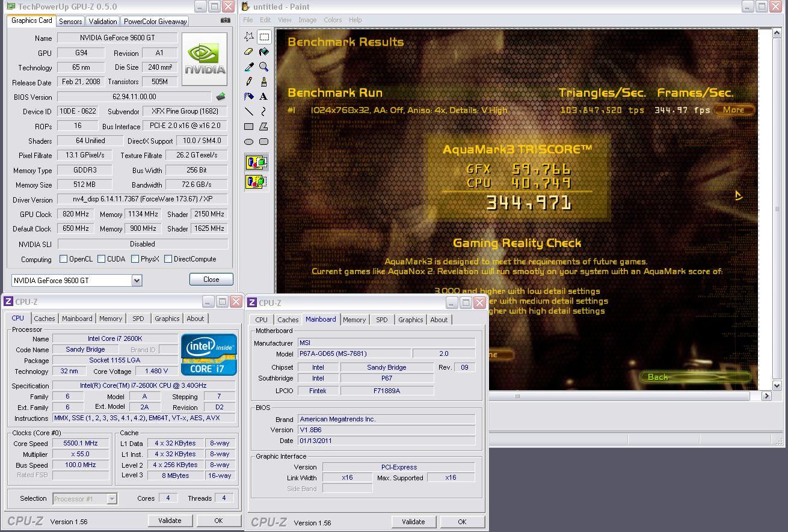Image resolution: width=788 pixels, height=532 pixels.
Task: Choose the Ellipse tool in Paint
Action: 249,141
